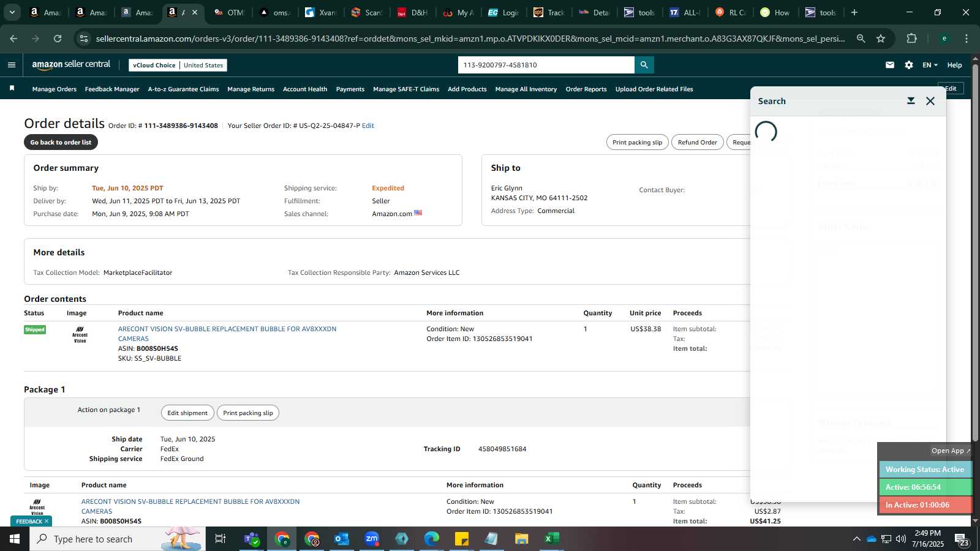Click the Arecont Vision product thumbnail

coord(80,335)
